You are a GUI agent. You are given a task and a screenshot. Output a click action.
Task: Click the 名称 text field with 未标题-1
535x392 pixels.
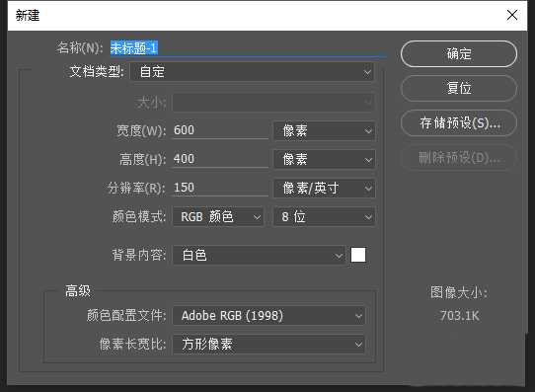pyautogui.click(x=248, y=48)
